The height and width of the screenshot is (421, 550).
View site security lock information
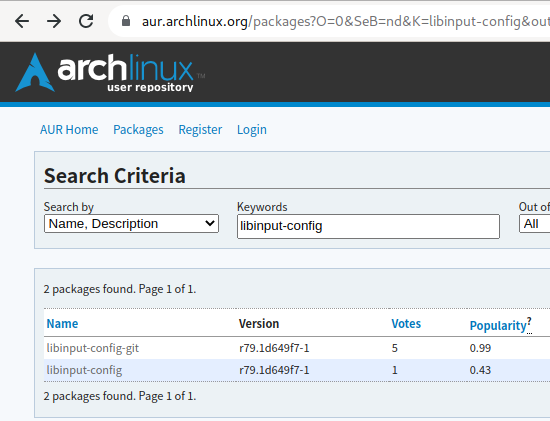coord(126,21)
